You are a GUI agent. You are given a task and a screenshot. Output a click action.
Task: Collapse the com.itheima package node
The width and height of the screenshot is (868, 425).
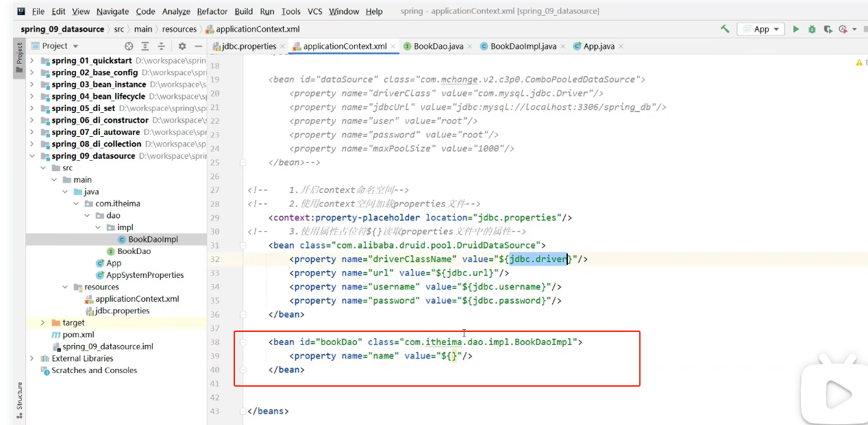click(x=76, y=203)
